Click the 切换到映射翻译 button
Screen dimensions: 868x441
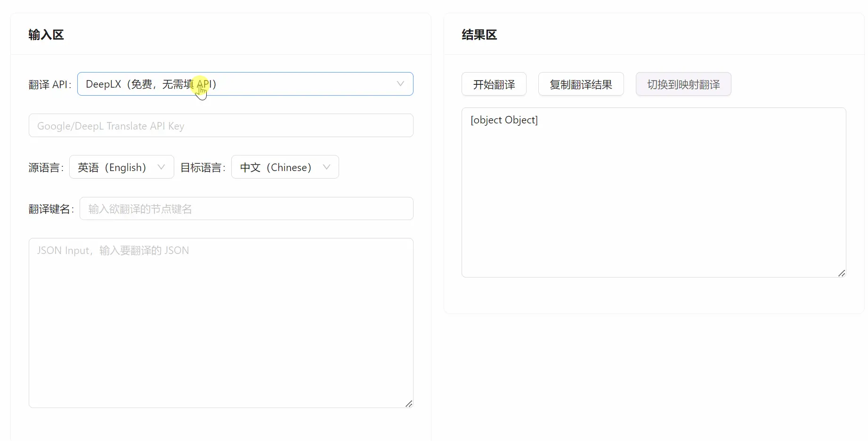(x=683, y=84)
